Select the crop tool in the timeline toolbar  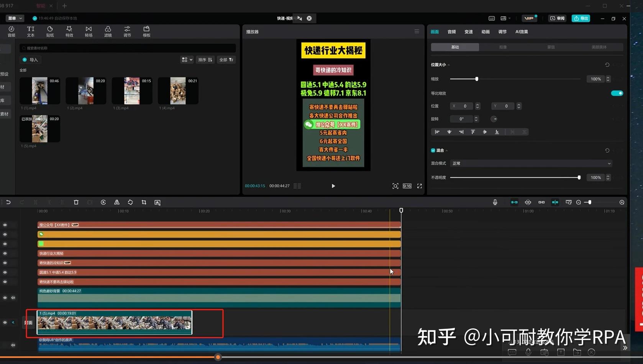coord(144,202)
